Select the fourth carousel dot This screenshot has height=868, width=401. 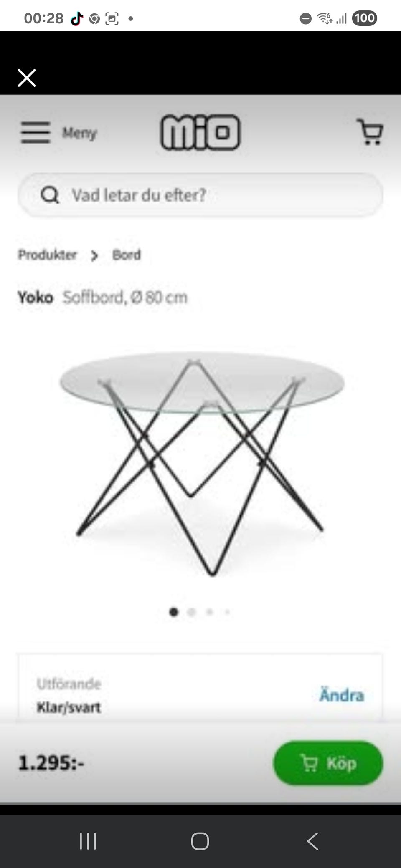pos(227,612)
